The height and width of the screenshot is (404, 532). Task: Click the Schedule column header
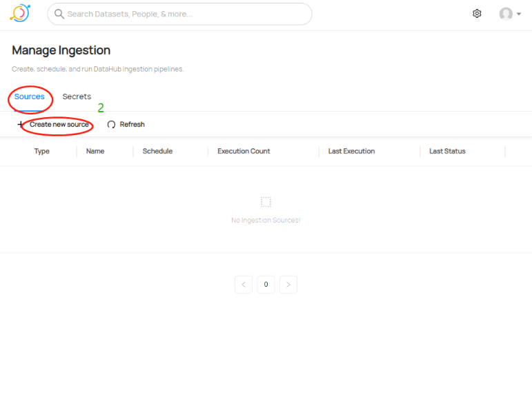pyautogui.click(x=157, y=152)
